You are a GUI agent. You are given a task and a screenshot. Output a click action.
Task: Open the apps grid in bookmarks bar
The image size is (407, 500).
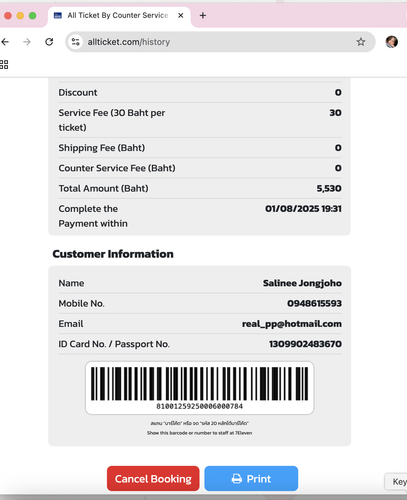4,64
